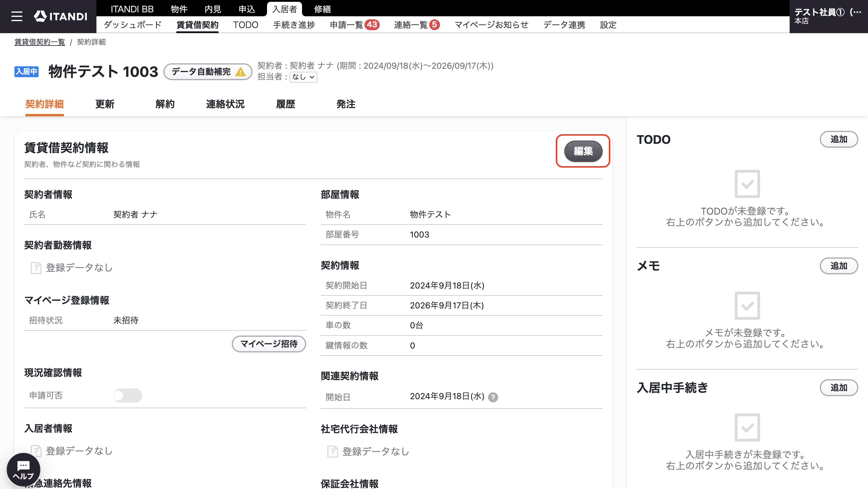Click the 5 badge on 連絡一覧

pyautogui.click(x=434, y=25)
